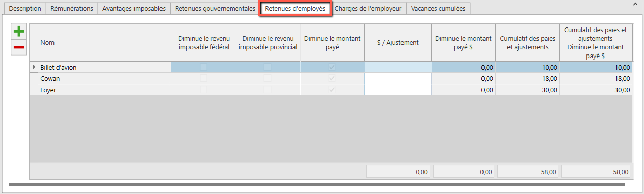Click the $ / Ajustement field for Billet d'avion
The width and height of the screenshot is (644, 194).
398,67
